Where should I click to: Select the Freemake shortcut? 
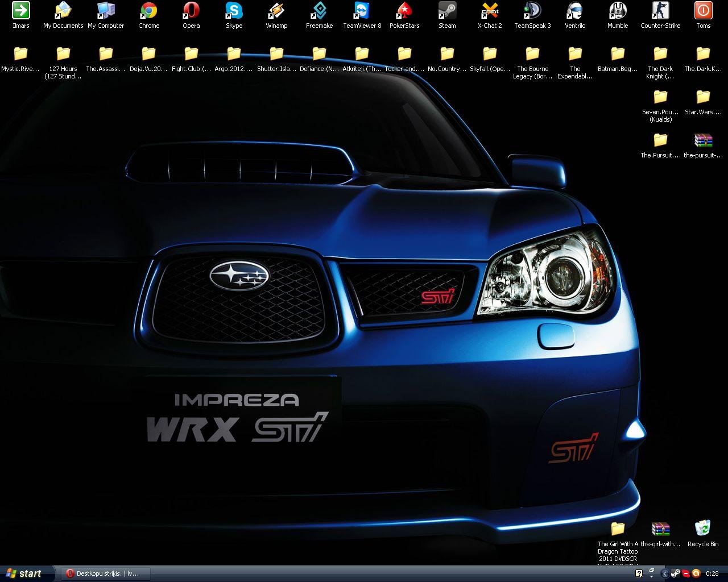click(319, 15)
